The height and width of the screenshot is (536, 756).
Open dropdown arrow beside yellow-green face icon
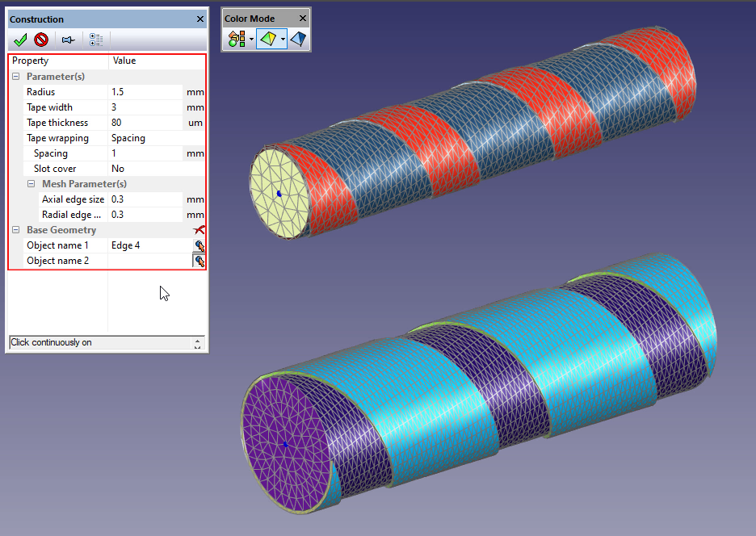tap(283, 39)
